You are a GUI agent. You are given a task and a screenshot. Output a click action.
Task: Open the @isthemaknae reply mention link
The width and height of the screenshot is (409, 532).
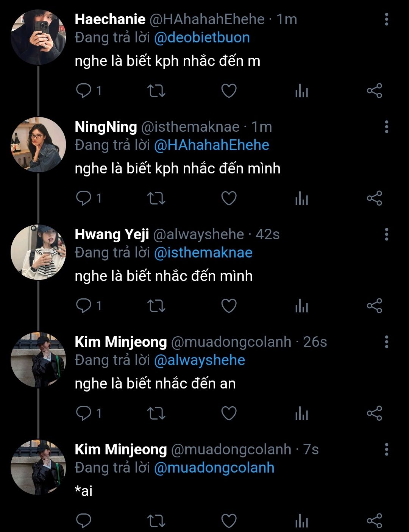pyautogui.click(x=203, y=253)
